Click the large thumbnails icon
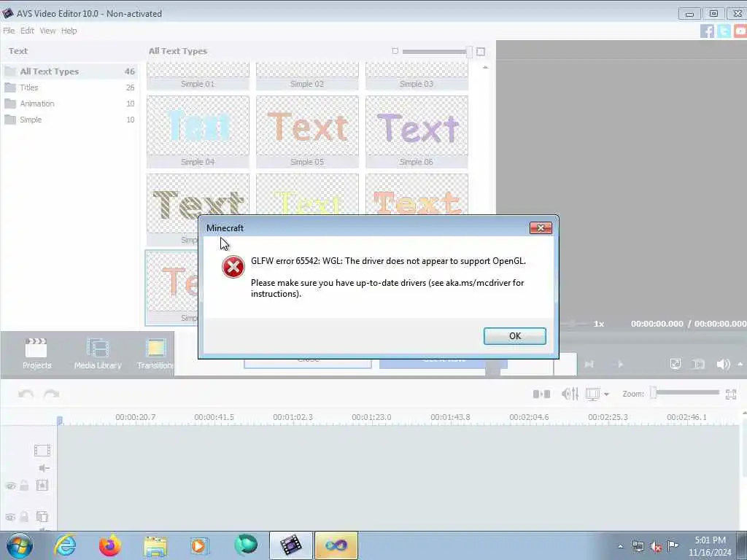 coord(481,52)
